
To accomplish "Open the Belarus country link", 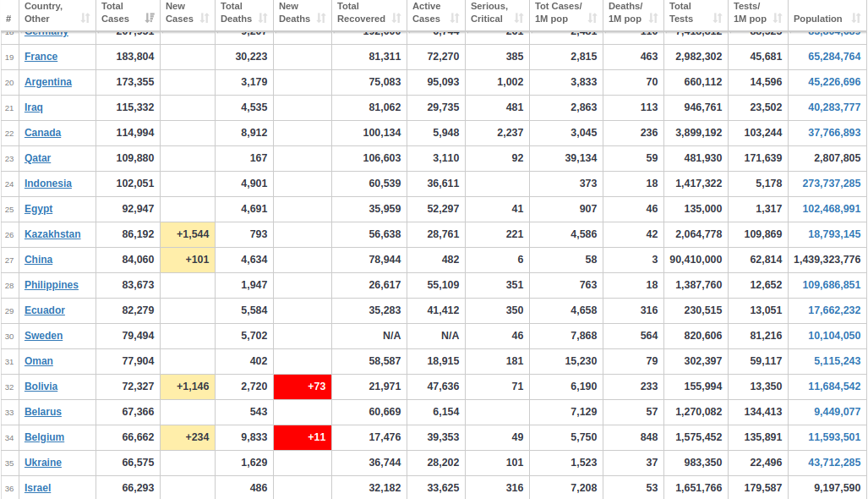I will pyautogui.click(x=43, y=412).
